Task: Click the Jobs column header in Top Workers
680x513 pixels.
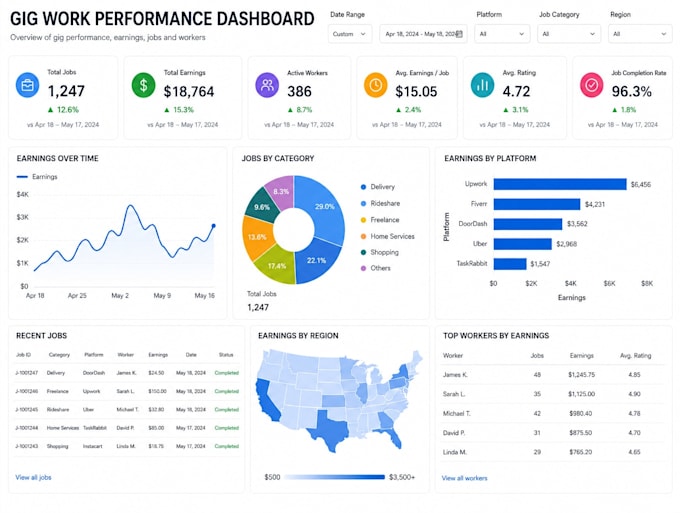Action: pyautogui.click(x=537, y=356)
